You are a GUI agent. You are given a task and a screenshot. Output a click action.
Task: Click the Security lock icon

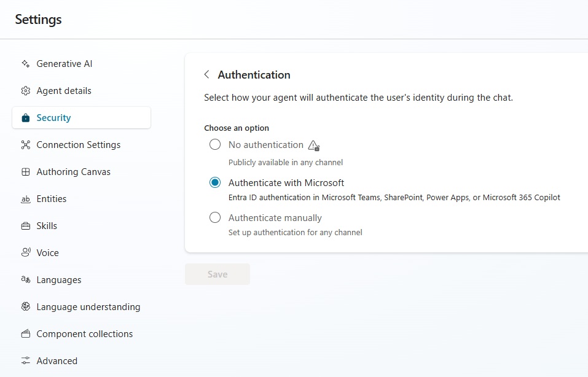coord(25,118)
